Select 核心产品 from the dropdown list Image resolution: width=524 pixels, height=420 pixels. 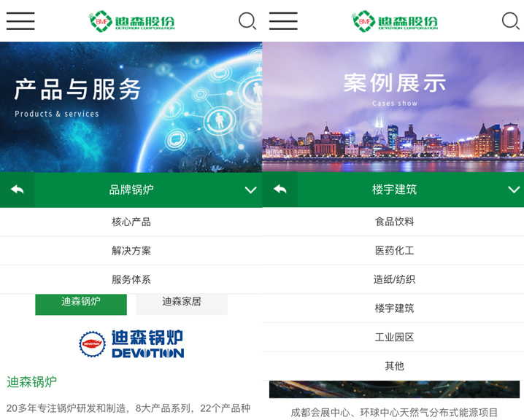pyautogui.click(x=131, y=222)
